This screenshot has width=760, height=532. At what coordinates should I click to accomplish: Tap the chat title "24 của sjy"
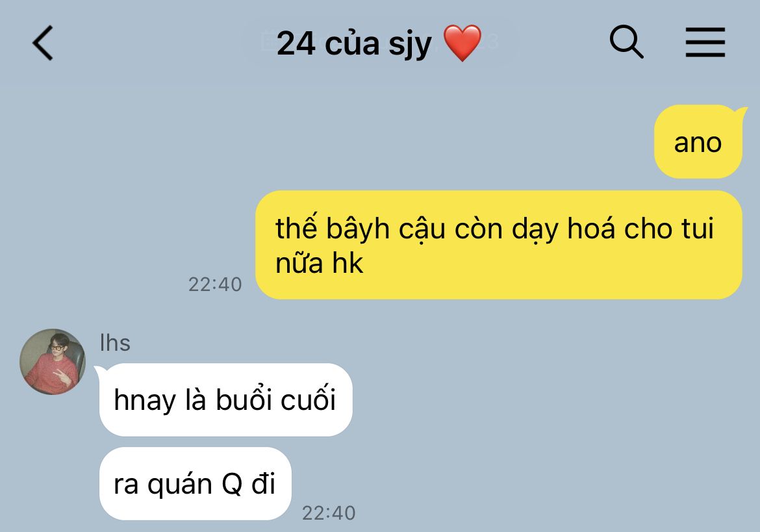pyautogui.click(x=354, y=44)
